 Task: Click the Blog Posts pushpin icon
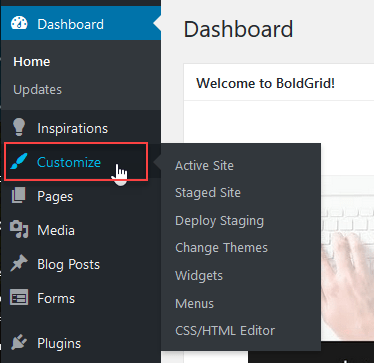tap(19, 264)
